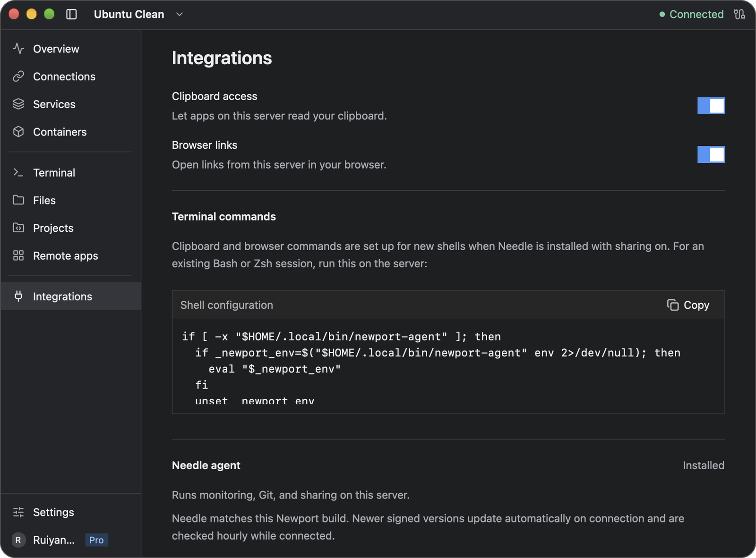
Task: Open the Overview menu item
Action: pos(71,49)
